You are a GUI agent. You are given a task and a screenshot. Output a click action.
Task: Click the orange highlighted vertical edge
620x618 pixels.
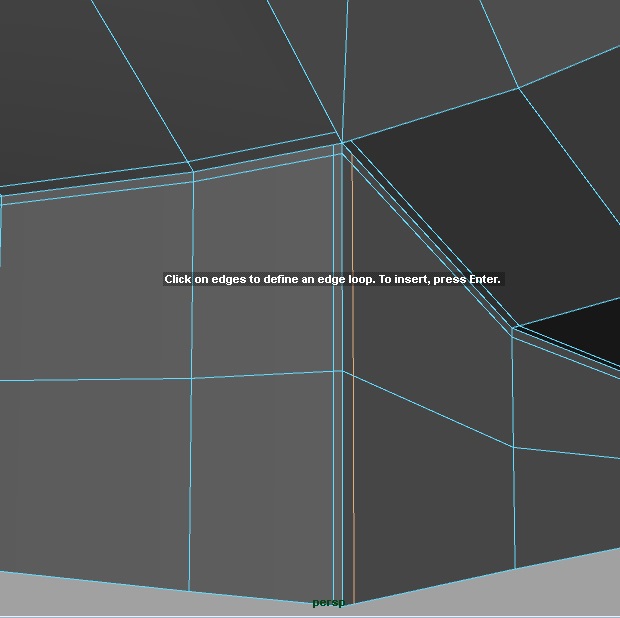tap(353, 380)
